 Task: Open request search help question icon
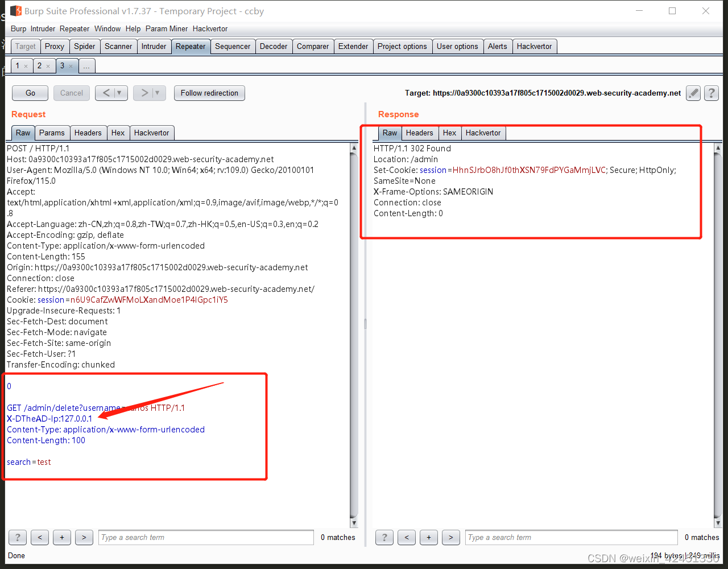[x=18, y=537]
